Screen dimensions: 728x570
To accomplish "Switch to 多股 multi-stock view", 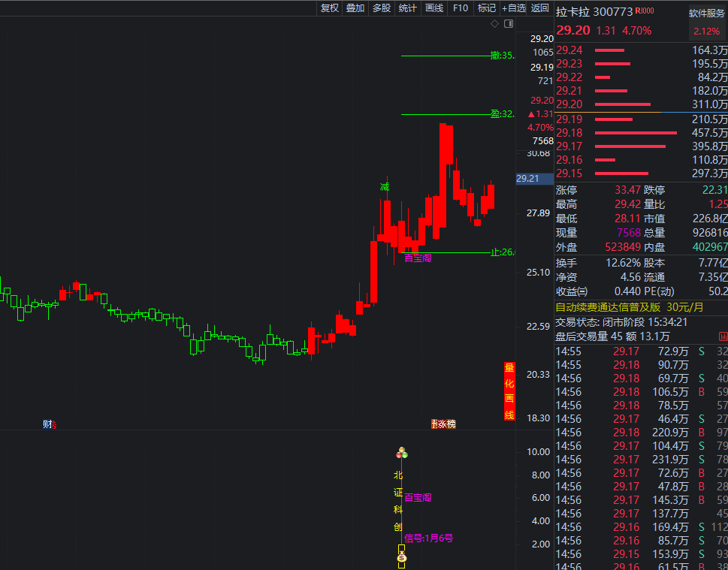I will (382, 8).
